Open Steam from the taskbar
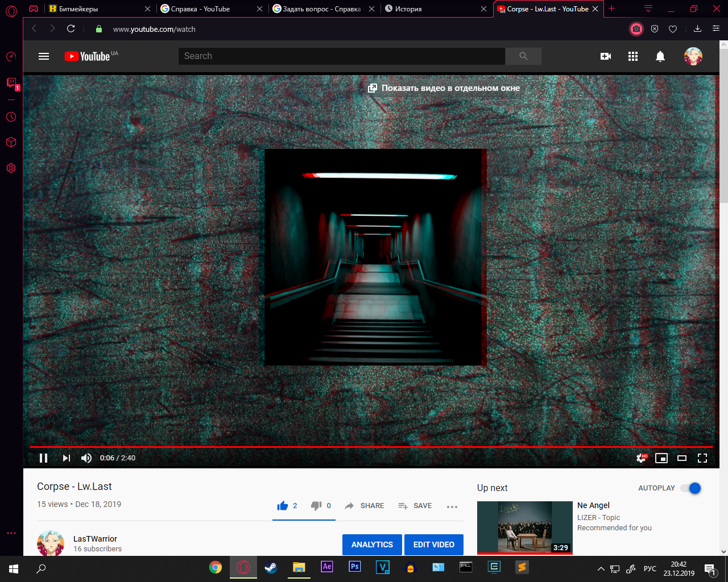This screenshot has width=728, height=582. [x=271, y=567]
